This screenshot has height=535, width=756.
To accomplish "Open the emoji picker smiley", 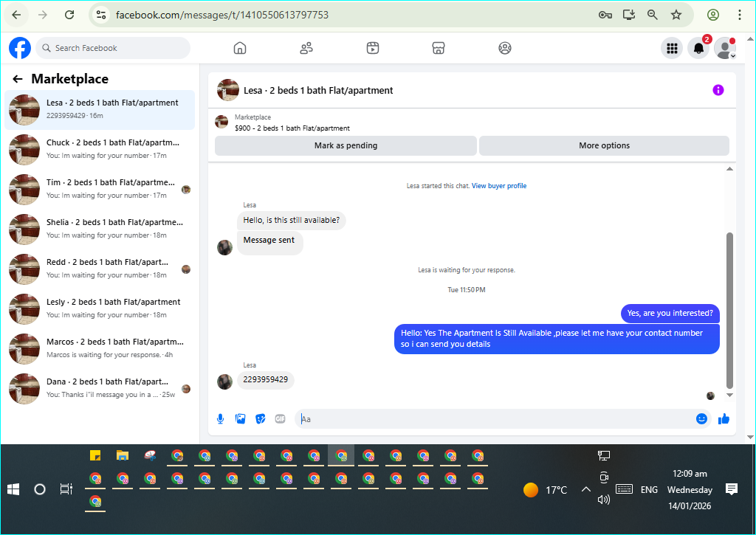I will pyautogui.click(x=701, y=419).
